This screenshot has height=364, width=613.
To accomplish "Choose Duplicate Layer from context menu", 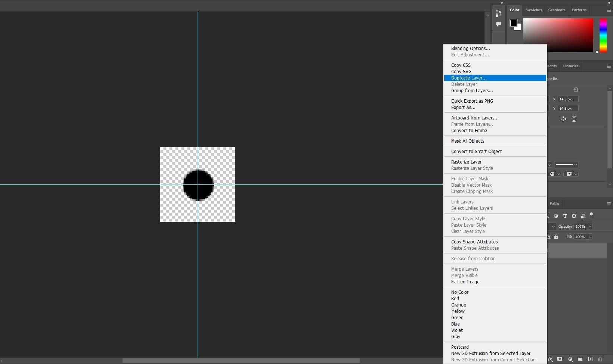I will click(469, 78).
